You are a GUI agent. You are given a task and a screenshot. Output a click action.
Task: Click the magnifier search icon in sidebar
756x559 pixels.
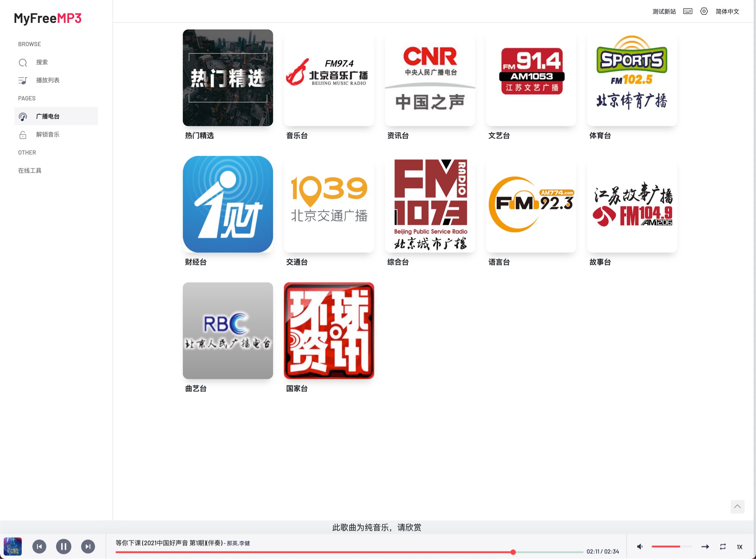(x=23, y=62)
